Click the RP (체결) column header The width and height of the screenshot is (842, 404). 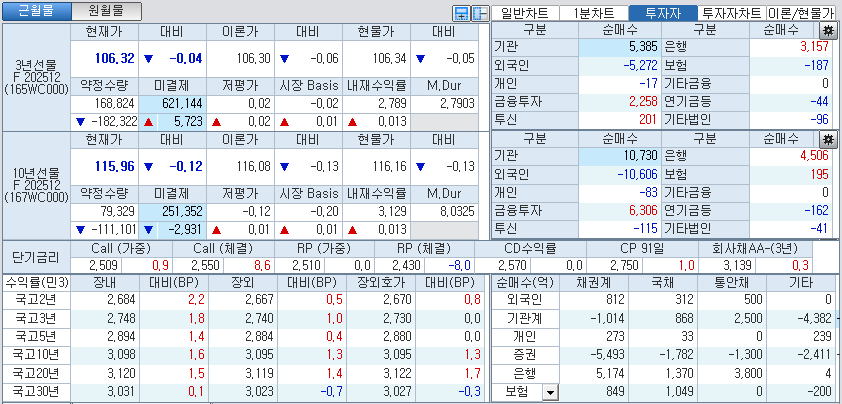[424, 249]
